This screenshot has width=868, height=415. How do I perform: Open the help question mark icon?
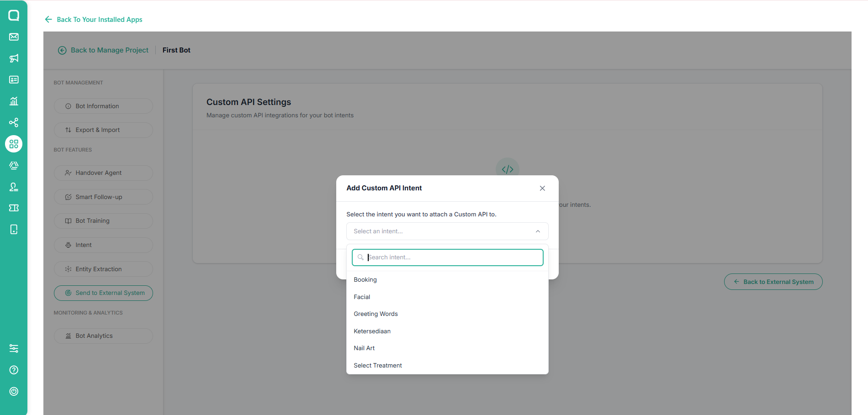coord(14,370)
